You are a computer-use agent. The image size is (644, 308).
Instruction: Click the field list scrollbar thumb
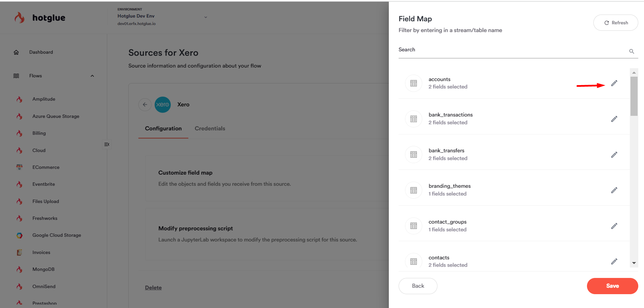click(x=634, y=96)
